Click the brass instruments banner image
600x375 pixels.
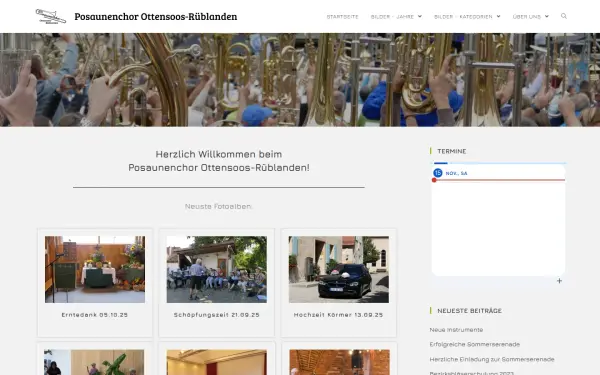click(300, 80)
